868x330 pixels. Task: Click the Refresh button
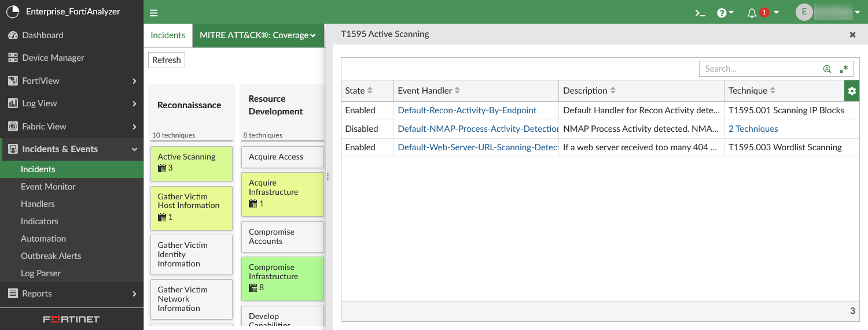167,60
